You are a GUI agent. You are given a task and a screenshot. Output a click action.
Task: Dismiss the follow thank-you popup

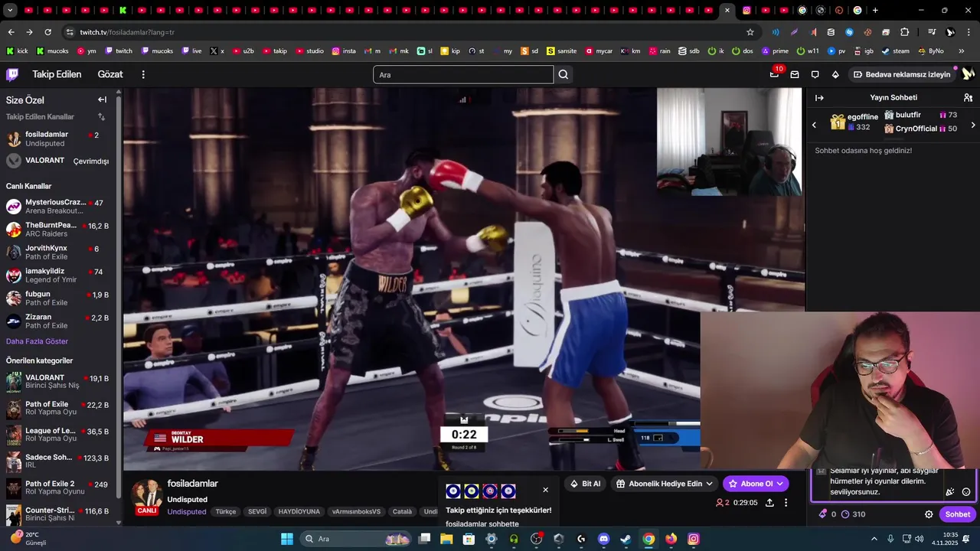(x=545, y=490)
